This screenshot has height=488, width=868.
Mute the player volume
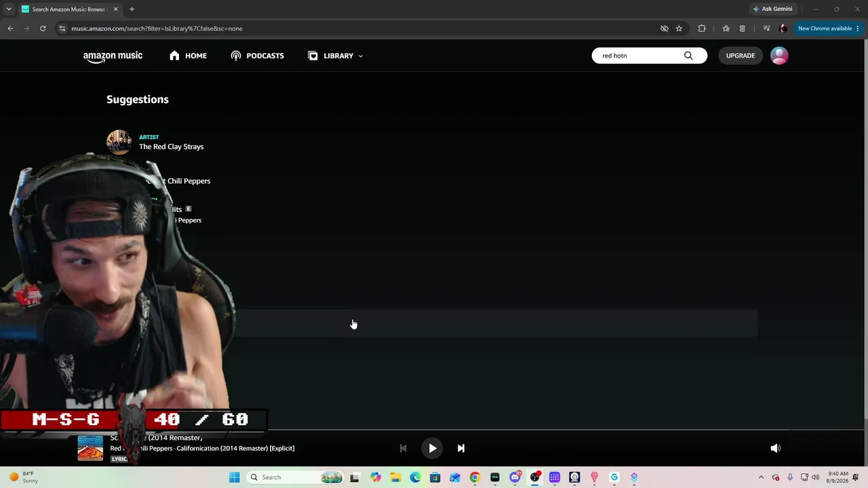click(x=775, y=448)
